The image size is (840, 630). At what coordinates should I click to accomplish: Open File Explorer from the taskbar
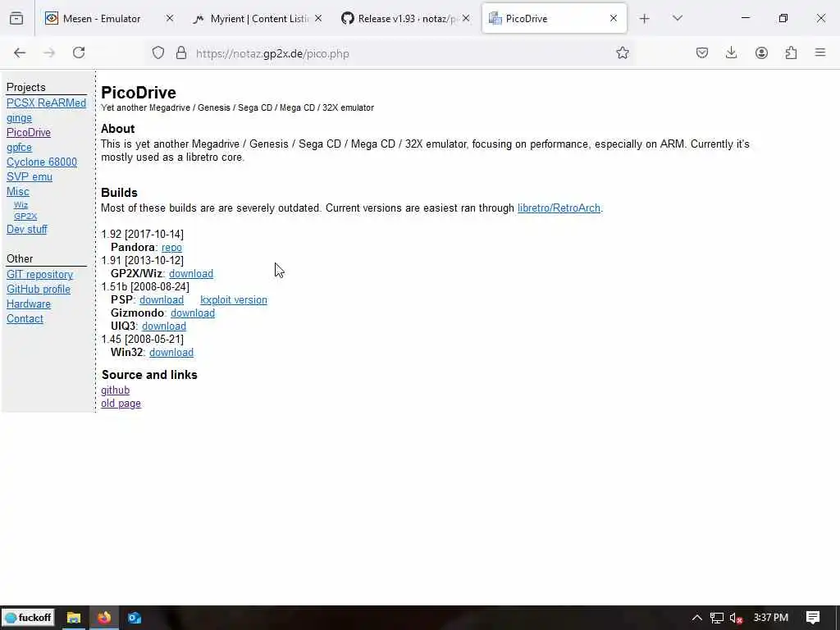(x=73, y=618)
